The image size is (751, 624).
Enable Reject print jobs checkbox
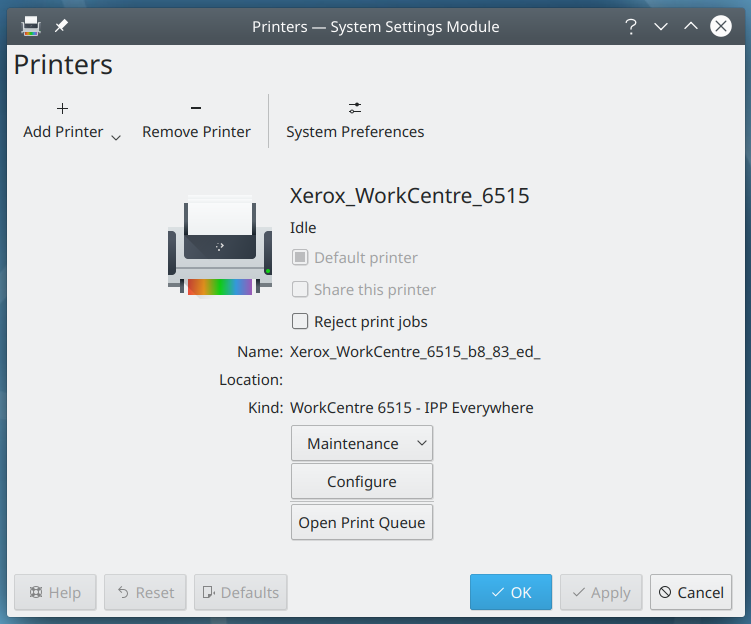point(300,321)
